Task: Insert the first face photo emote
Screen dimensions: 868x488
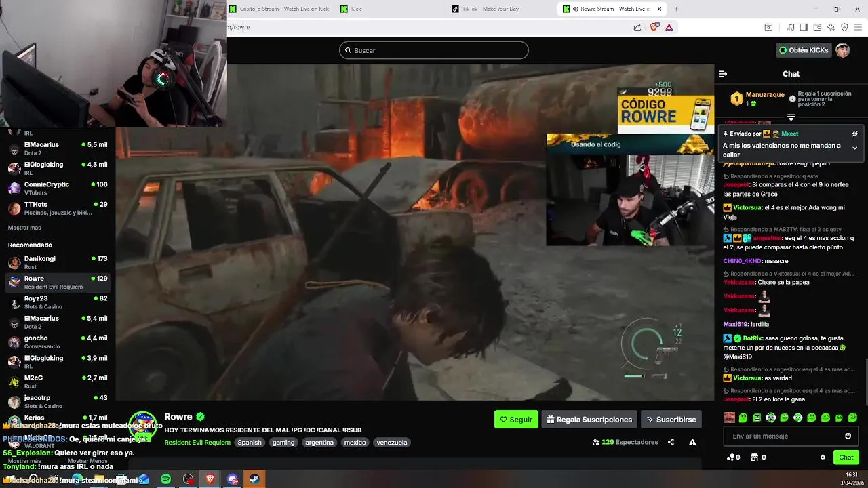Action: point(730,418)
